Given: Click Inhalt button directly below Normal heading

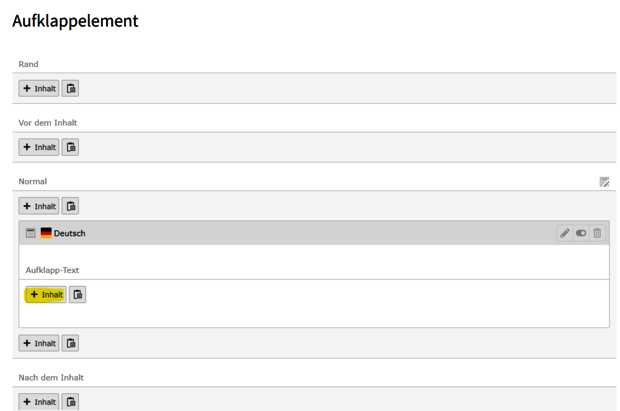Looking at the screenshot, I should coord(40,207).
